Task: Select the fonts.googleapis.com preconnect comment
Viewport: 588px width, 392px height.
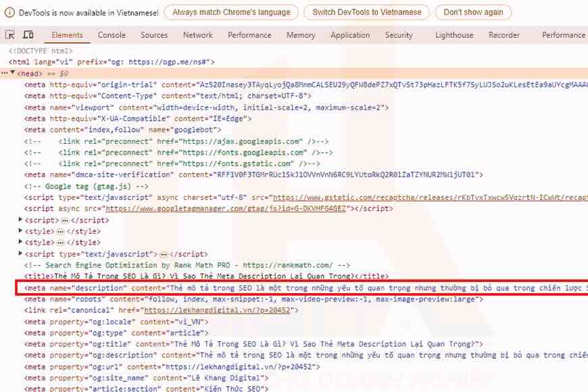Action: (178, 153)
